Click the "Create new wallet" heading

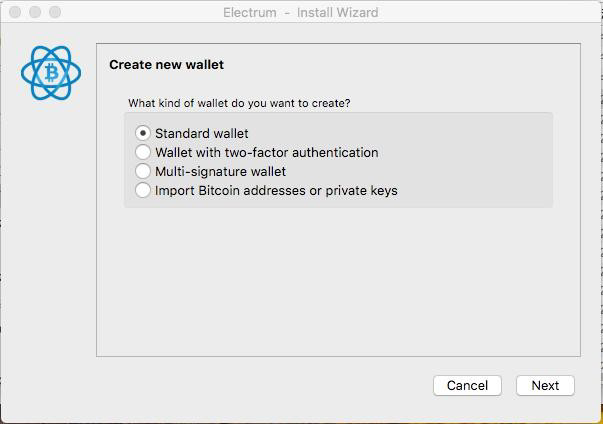166,65
